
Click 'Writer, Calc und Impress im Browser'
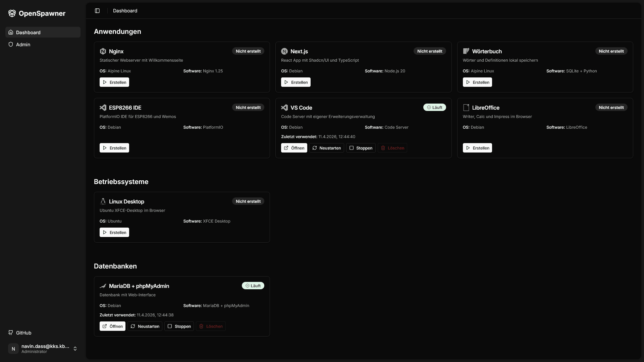tap(497, 117)
